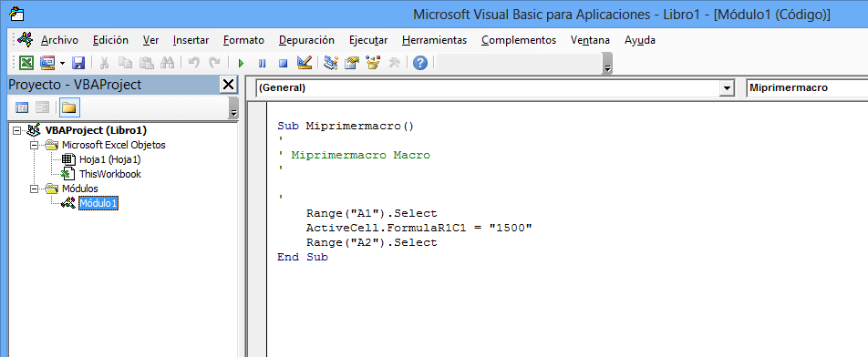Open the Edición menu
This screenshot has width=868, height=357.
[110, 40]
